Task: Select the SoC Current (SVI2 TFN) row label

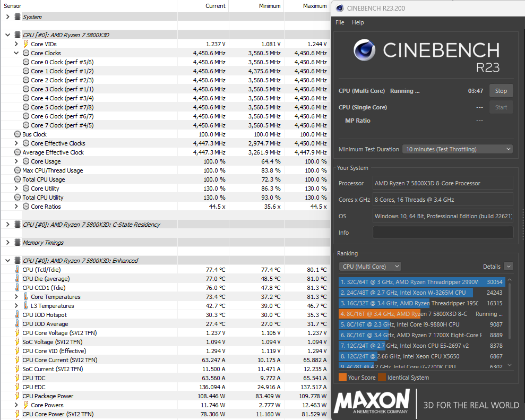Action: point(53,369)
